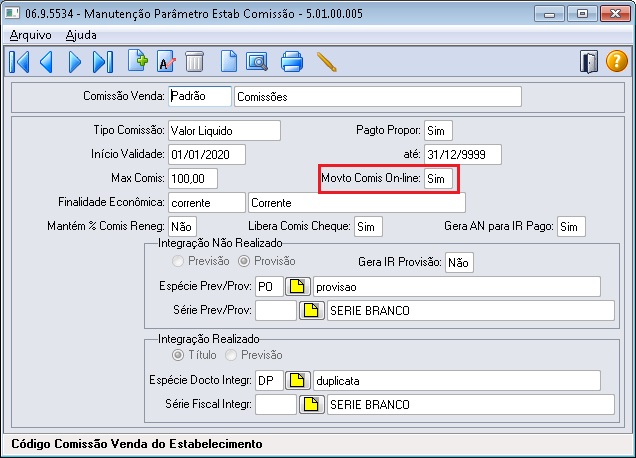The width and height of the screenshot is (636, 458).
Task: Click the application icon in the title bar
Action: pos(12,13)
